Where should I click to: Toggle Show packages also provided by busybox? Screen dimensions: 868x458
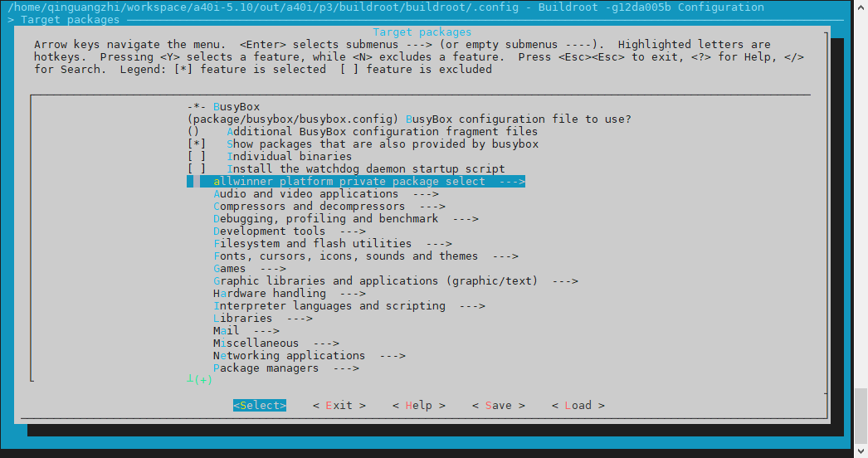(363, 144)
